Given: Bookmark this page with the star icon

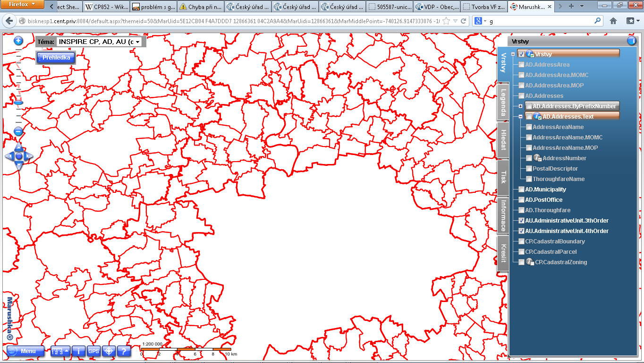Looking at the screenshot, I should 446,21.
